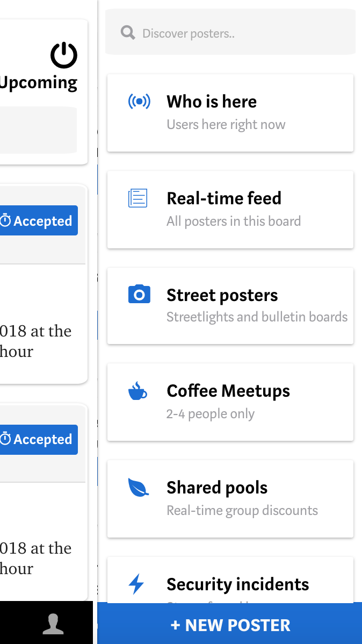This screenshot has height=644, width=362.
Task: Click the lightning bolt icon for Security incidents
Action: [136, 584]
